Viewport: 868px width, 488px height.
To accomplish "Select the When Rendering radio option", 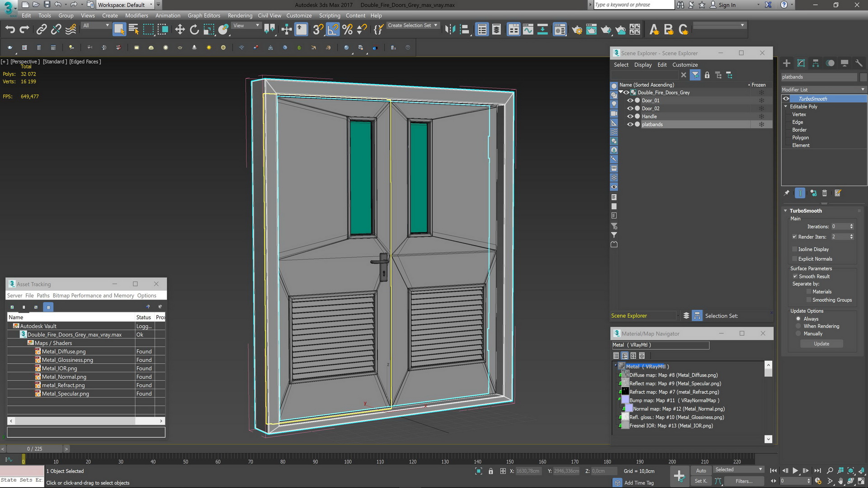I will coord(798,326).
